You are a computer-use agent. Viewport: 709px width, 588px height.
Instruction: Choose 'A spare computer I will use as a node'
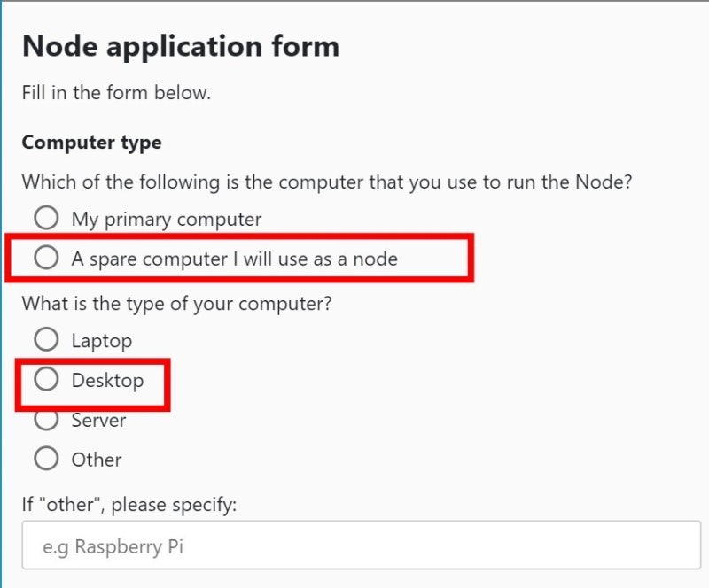(46, 259)
